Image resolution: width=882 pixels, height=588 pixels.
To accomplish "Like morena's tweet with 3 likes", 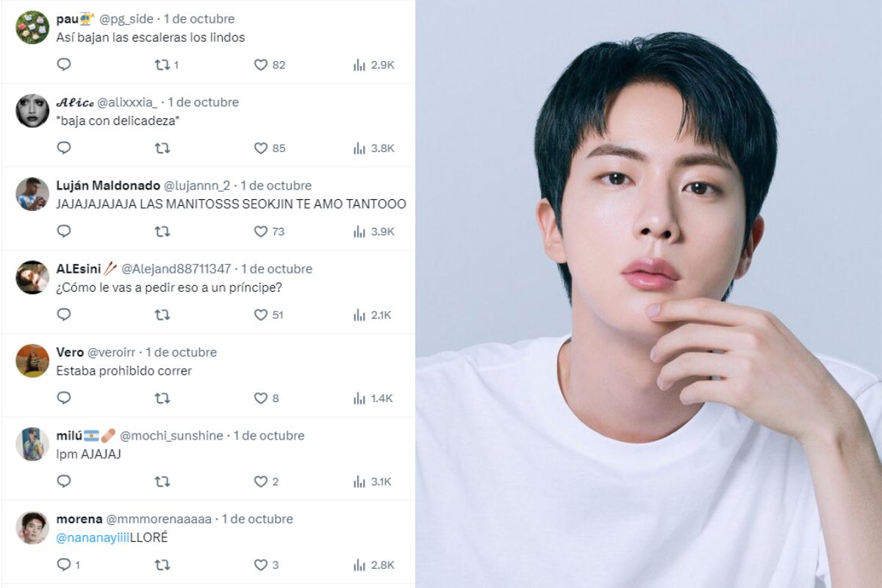I will pos(266,564).
